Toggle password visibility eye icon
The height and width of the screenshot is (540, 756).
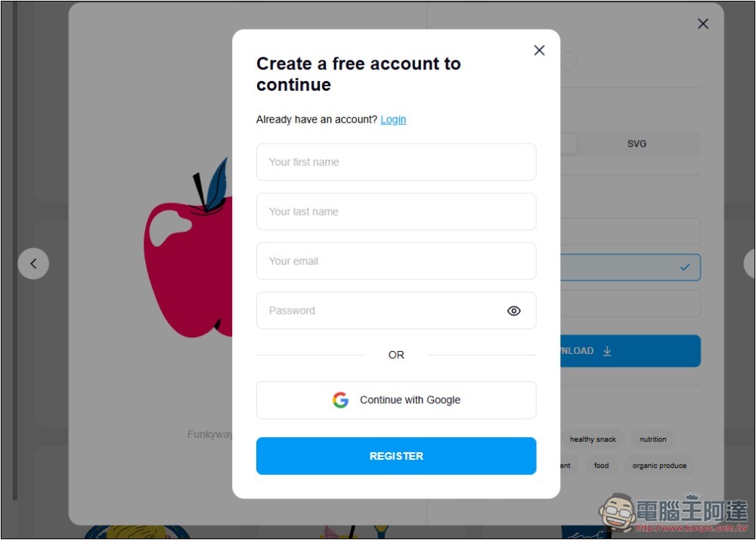click(513, 311)
